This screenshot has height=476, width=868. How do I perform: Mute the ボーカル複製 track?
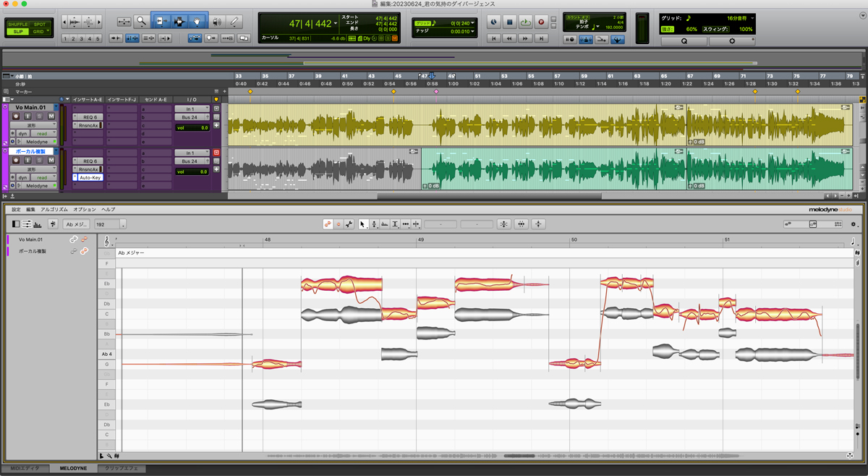pos(51,160)
